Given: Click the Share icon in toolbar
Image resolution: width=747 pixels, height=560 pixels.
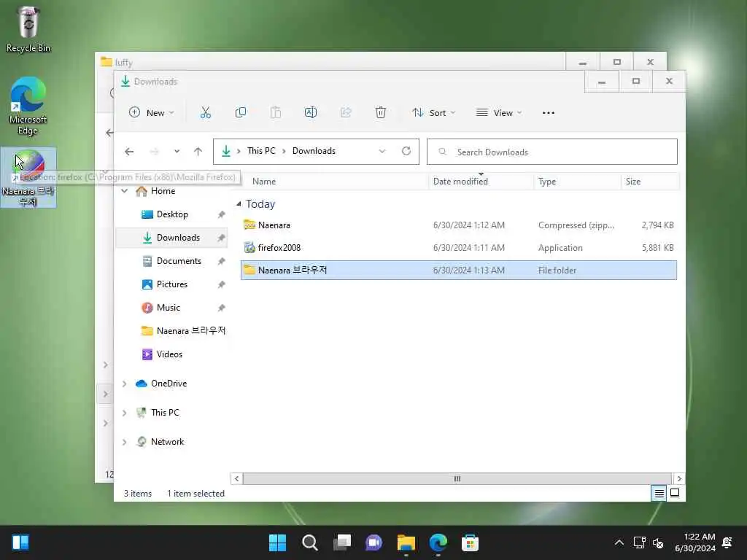Looking at the screenshot, I should pos(346,113).
